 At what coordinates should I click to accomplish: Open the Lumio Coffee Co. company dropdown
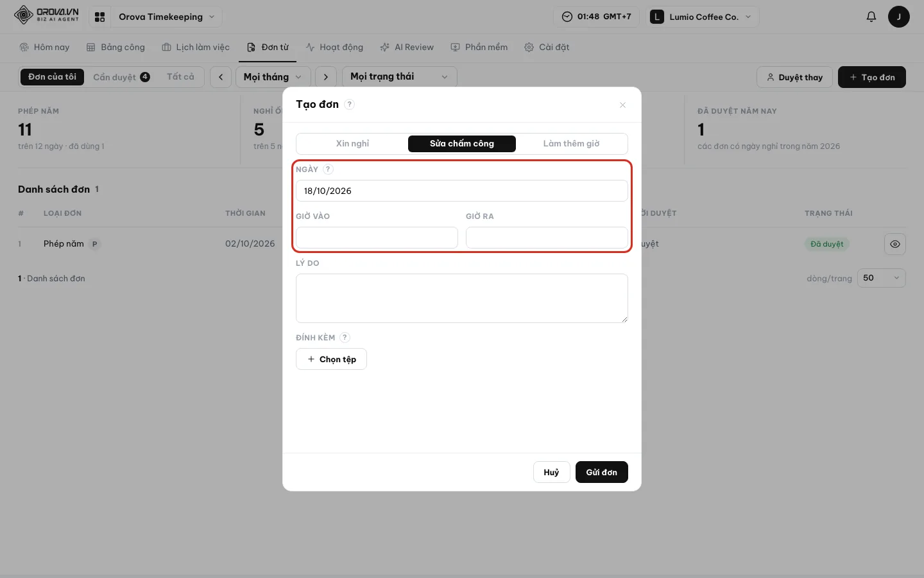tap(703, 17)
